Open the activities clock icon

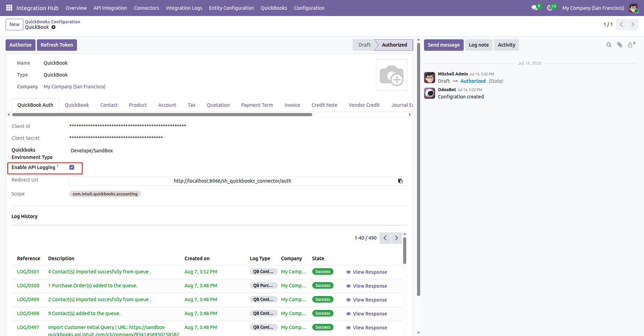(550, 8)
